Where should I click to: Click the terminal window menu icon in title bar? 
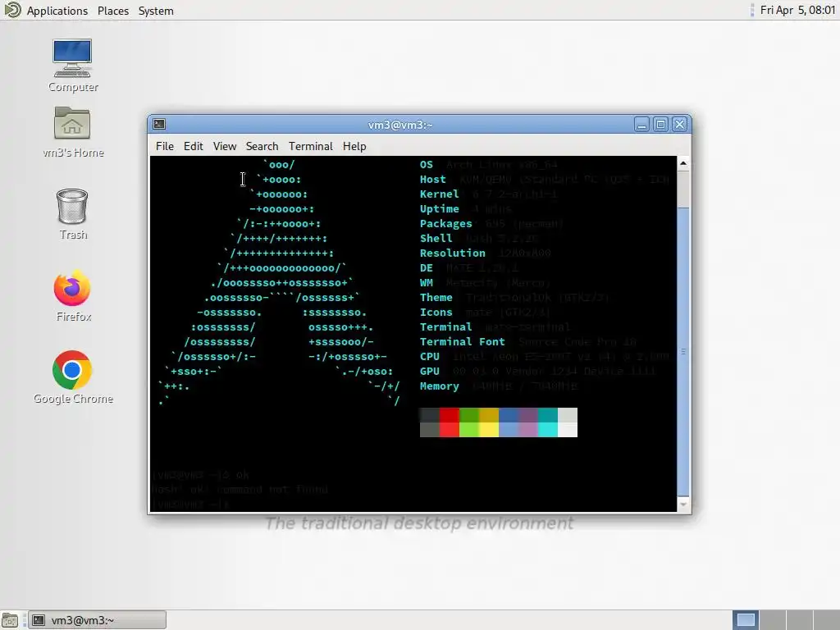(159, 125)
